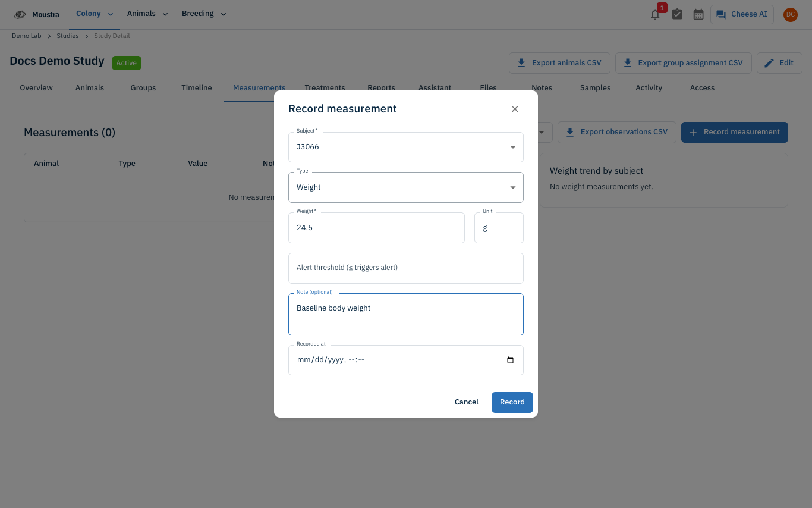Switch to the Notes tab
The image size is (812, 508).
(x=542, y=88)
